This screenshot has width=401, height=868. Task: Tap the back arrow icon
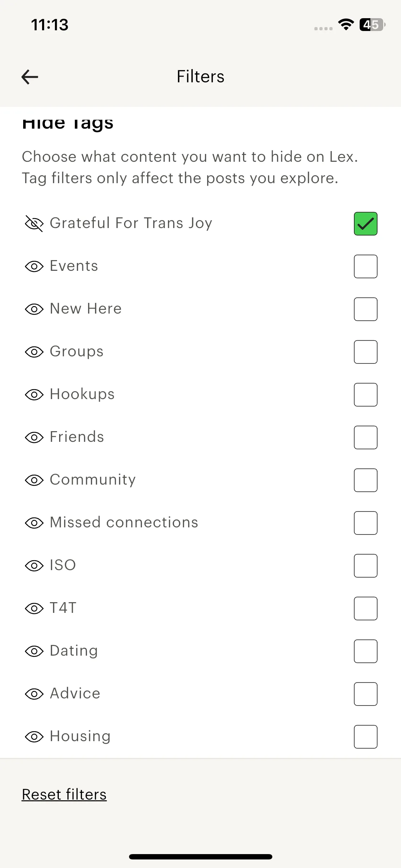point(30,77)
